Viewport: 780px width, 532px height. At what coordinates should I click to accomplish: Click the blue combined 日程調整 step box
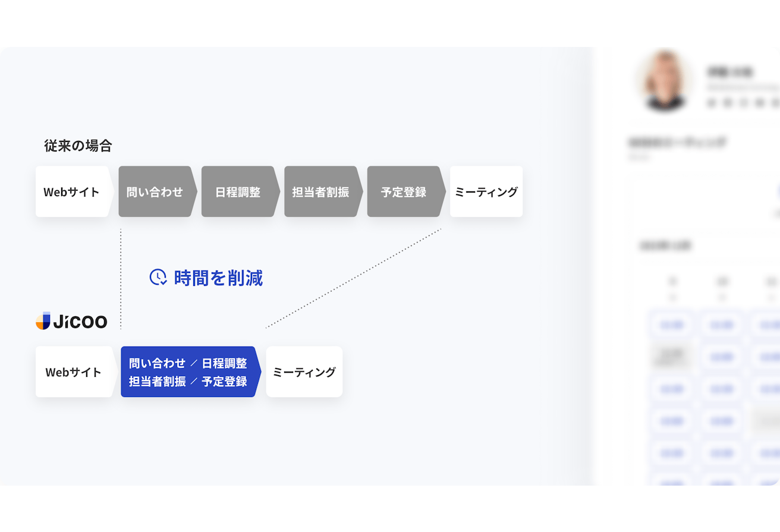tap(187, 372)
